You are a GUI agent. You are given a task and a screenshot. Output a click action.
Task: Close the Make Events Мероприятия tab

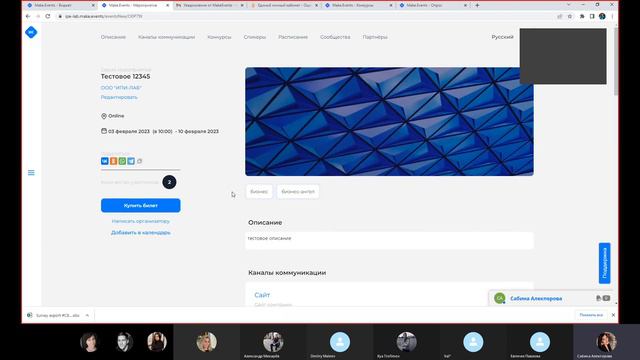coord(167,5)
